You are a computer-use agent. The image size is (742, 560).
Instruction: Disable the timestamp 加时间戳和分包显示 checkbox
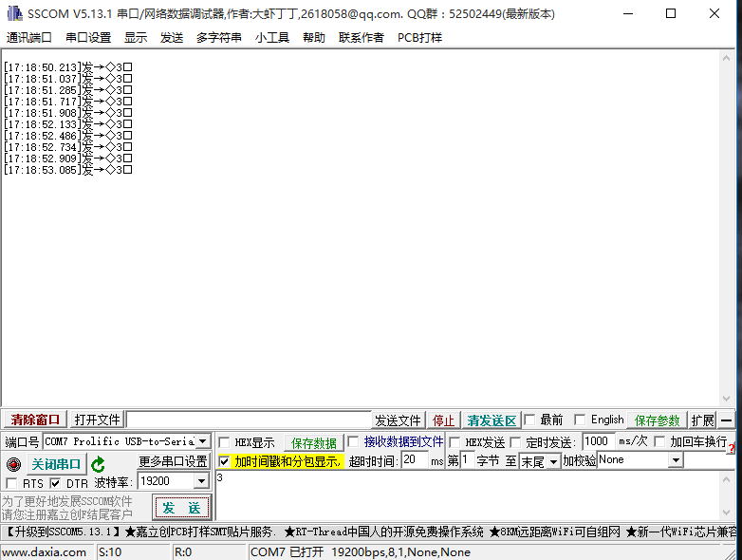tap(224, 461)
